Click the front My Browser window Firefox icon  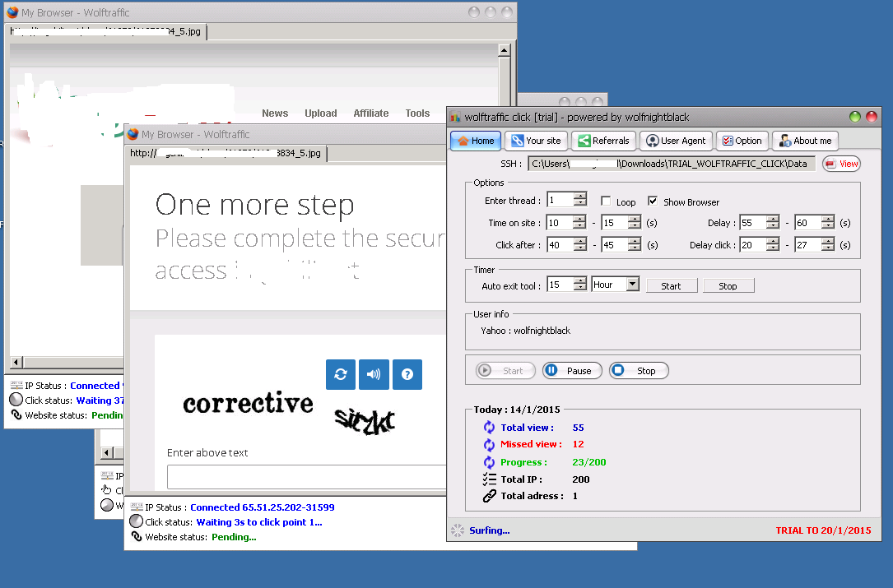point(133,134)
